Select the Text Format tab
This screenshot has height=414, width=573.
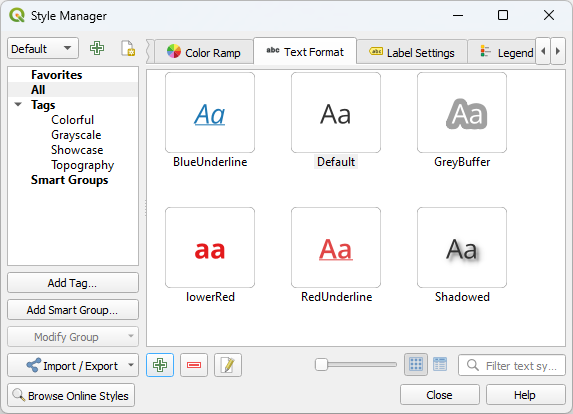(305, 52)
